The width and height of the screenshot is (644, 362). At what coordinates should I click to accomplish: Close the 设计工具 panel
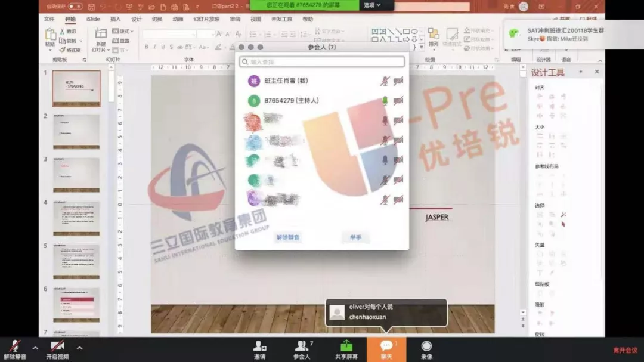[x=597, y=72]
